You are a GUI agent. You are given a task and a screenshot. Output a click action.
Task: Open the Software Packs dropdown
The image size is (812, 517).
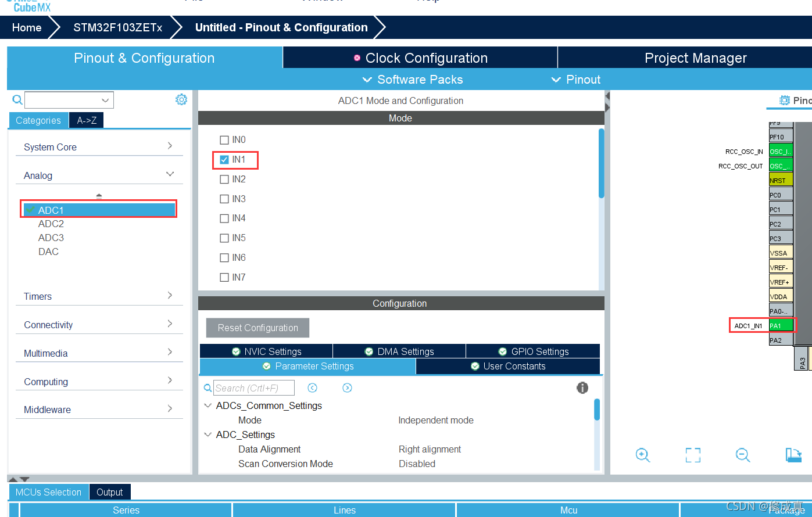tap(413, 80)
